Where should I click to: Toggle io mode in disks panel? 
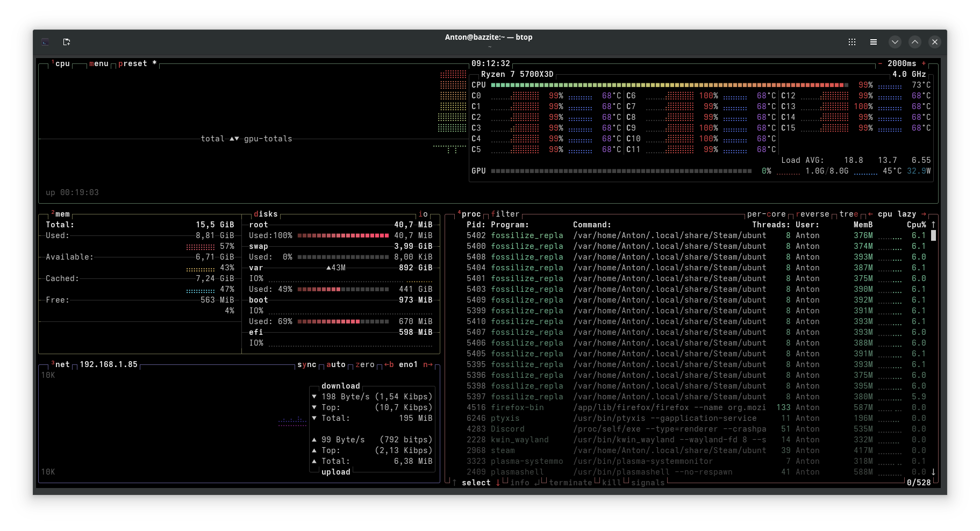coord(423,214)
